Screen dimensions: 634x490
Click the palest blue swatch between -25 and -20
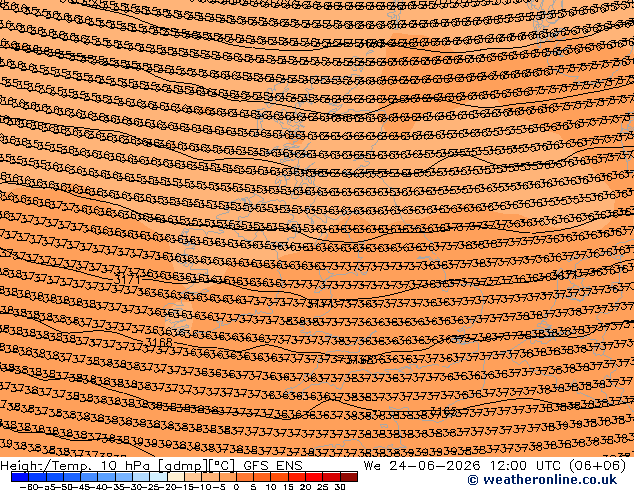point(159,477)
